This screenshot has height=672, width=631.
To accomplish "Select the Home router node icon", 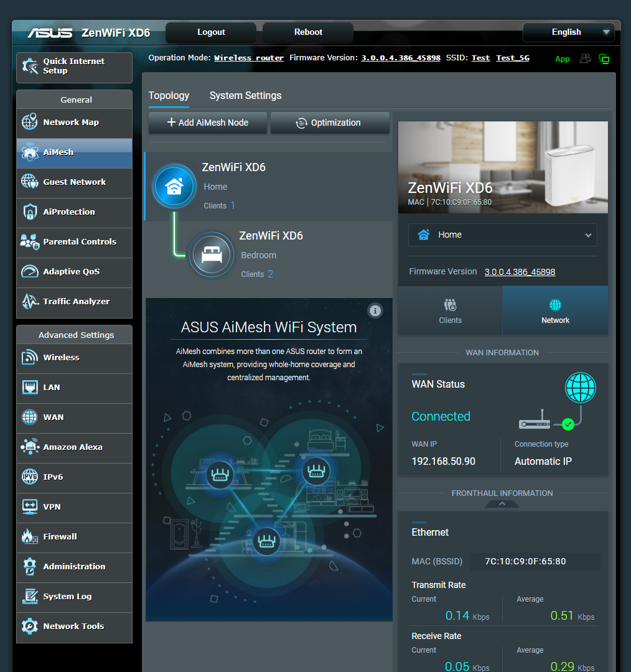I will click(x=174, y=187).
